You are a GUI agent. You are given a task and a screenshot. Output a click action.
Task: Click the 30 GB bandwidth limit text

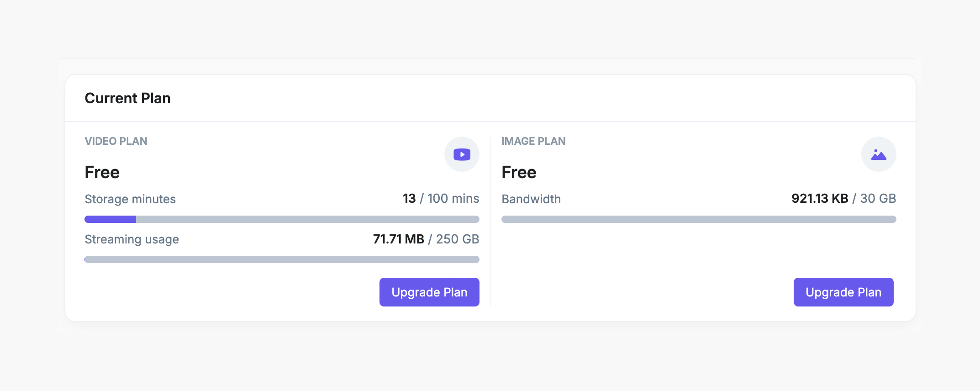(x=878, y=199)
